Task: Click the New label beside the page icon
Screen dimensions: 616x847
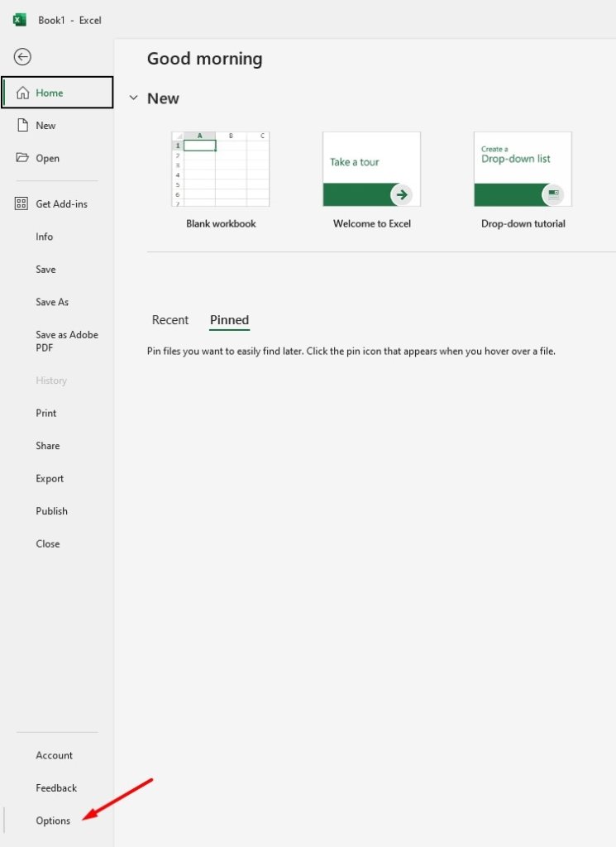Action: click(x=45, y=126)
